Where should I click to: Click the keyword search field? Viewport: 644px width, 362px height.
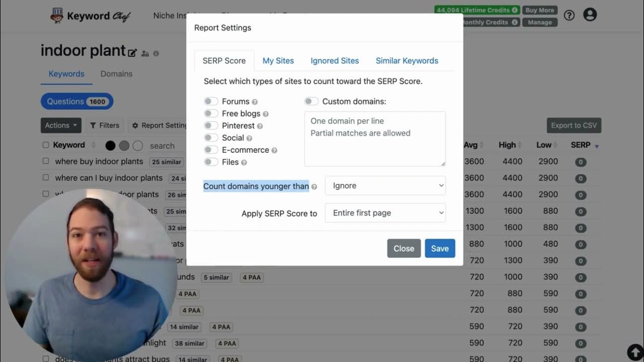[166, 146]
